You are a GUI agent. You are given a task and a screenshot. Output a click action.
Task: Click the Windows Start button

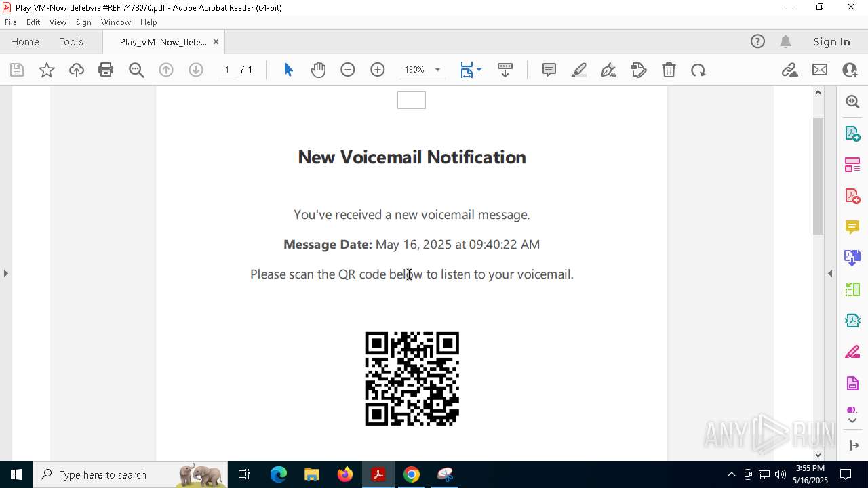click(16, 474)
